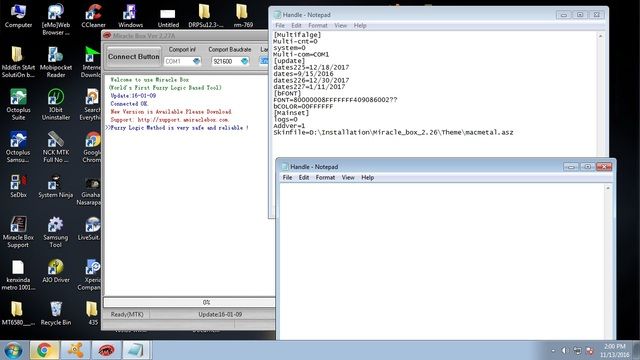Click Update:16-01-09 in the status bar
This screenshot has width=640, height=360.
pyautogui.click(x=220, y=315)
